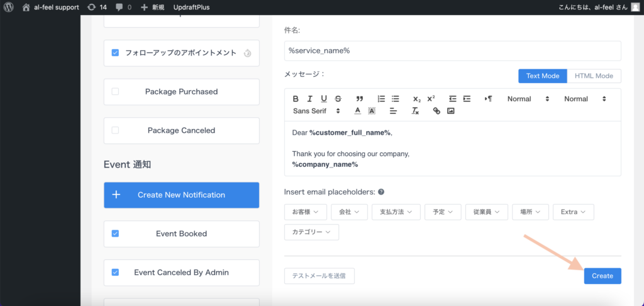The width and height of the screenshot is (644, 306).
Task: Uncheck the Event Booked notification checkbox
Action: click(x=115, y=234)
